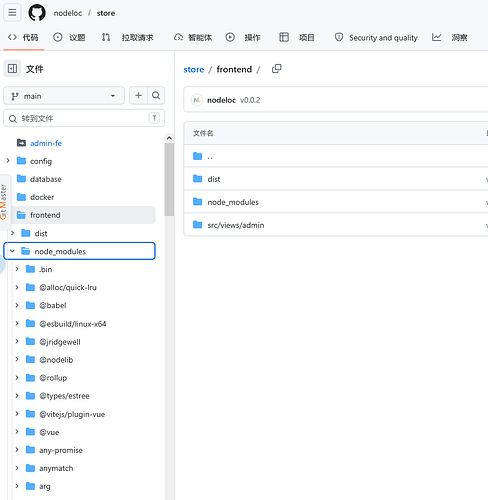
Task: Expand the @babel folder in tree
Action: tap(17, 305)
